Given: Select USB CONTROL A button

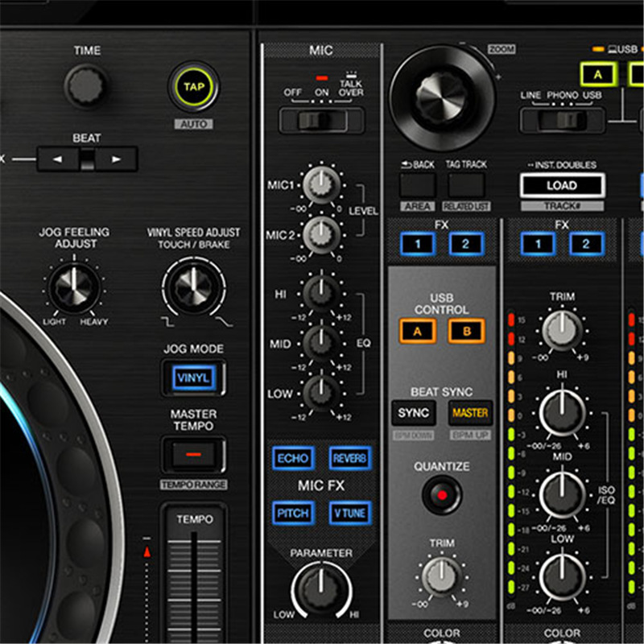Looking at the screenshot, I should 418,331.
